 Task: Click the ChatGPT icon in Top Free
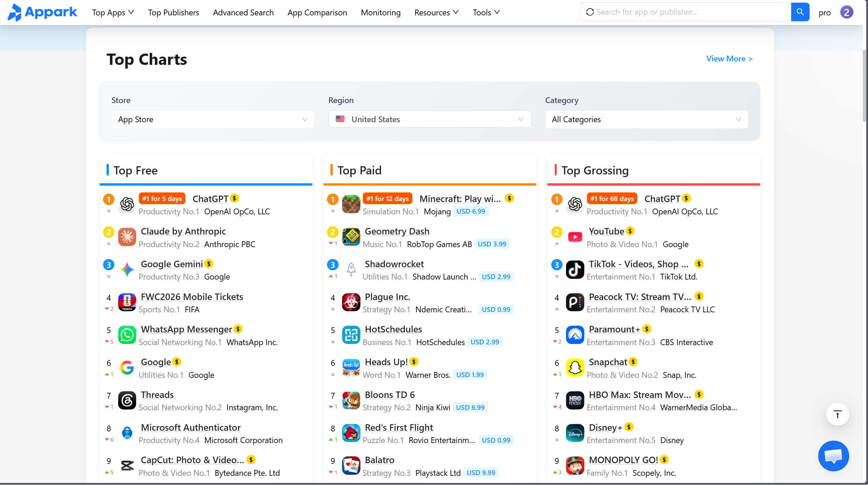click(127, 205)
